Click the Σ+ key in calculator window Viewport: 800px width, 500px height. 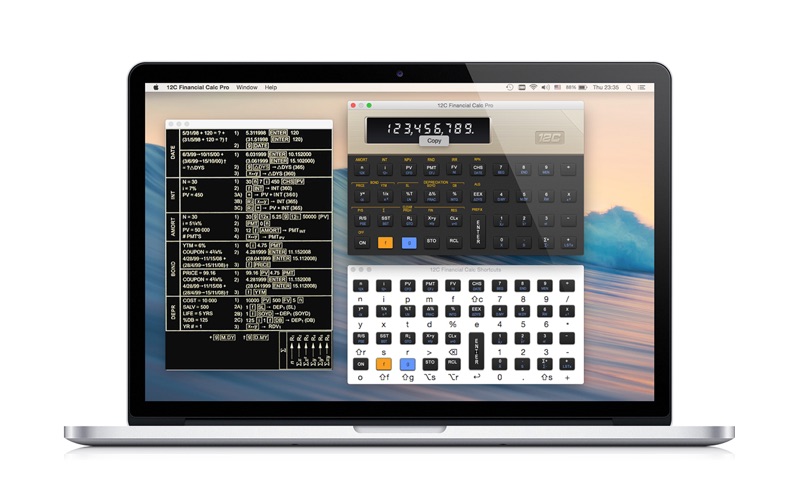click(546, 242)
